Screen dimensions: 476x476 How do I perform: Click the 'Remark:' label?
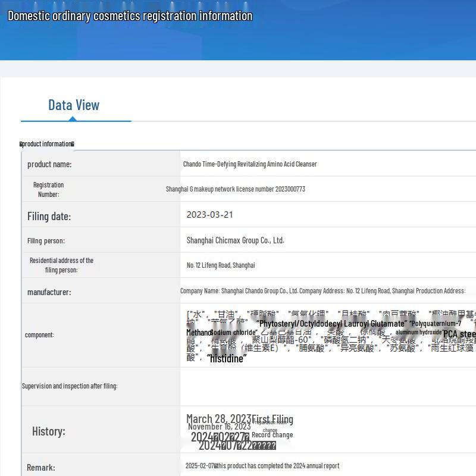(x=41, y=468)
